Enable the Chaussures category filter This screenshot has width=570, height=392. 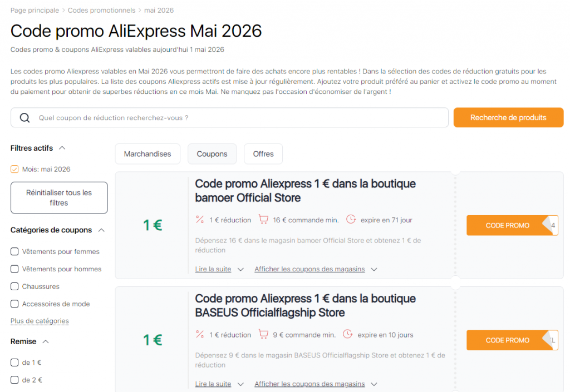pos(14,286)
